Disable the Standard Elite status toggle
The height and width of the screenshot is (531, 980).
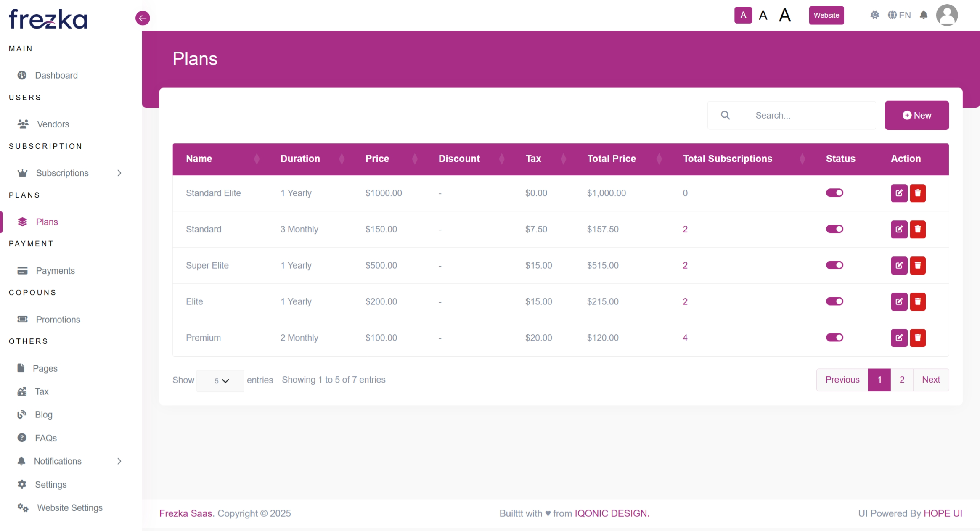[x=834, y=193]
